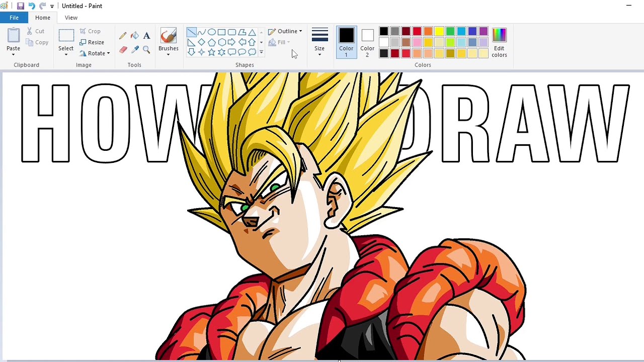
Task: Pick the green swatch in top row
Action: (x=450, y=32)
